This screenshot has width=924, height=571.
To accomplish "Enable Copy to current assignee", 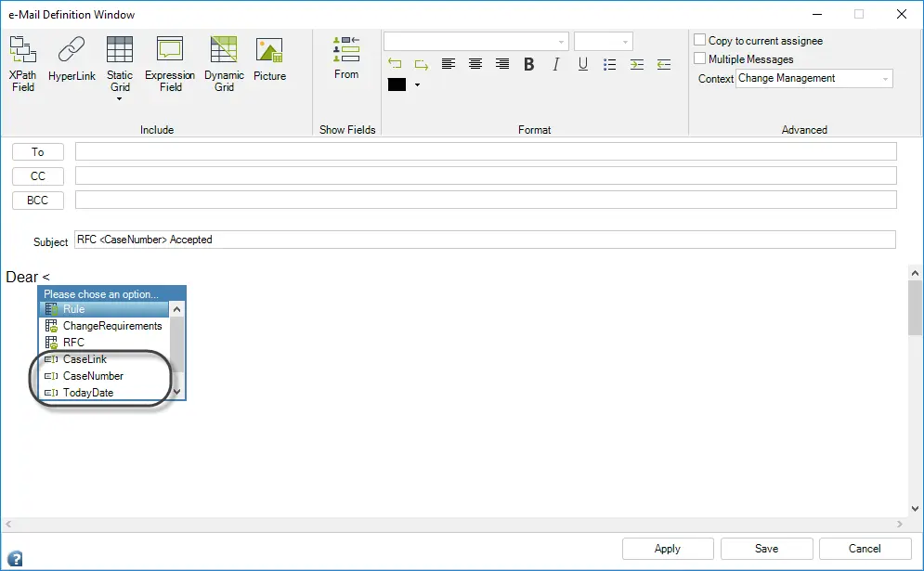I will [x=699, y=40].
